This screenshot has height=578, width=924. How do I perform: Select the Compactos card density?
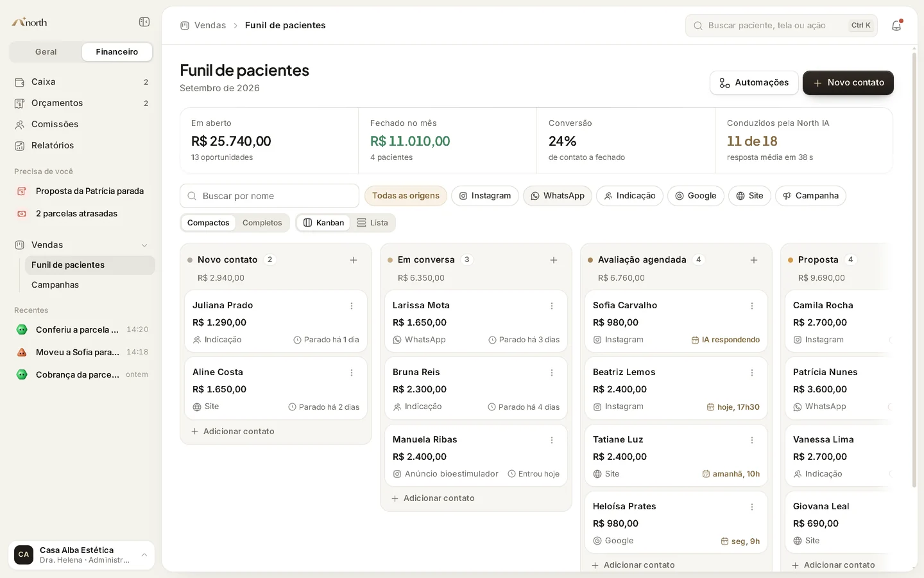pyautogui.click(x=209, y=223)
